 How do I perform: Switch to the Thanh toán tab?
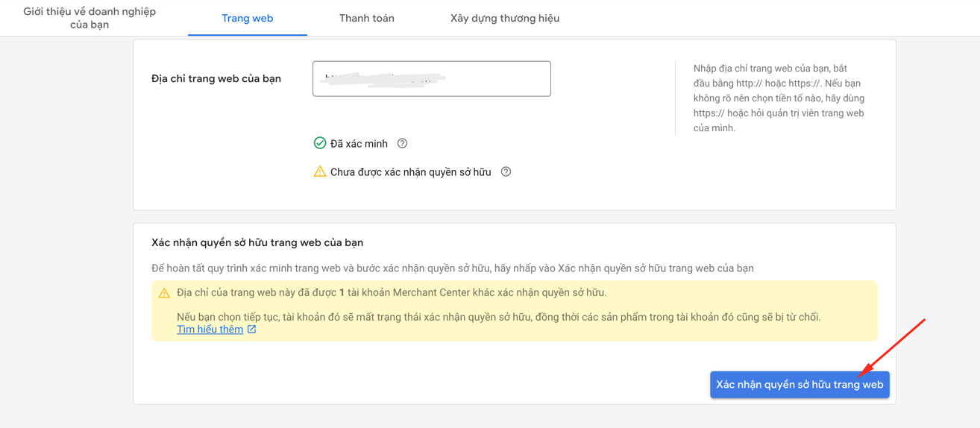click(x=367, y=18)
